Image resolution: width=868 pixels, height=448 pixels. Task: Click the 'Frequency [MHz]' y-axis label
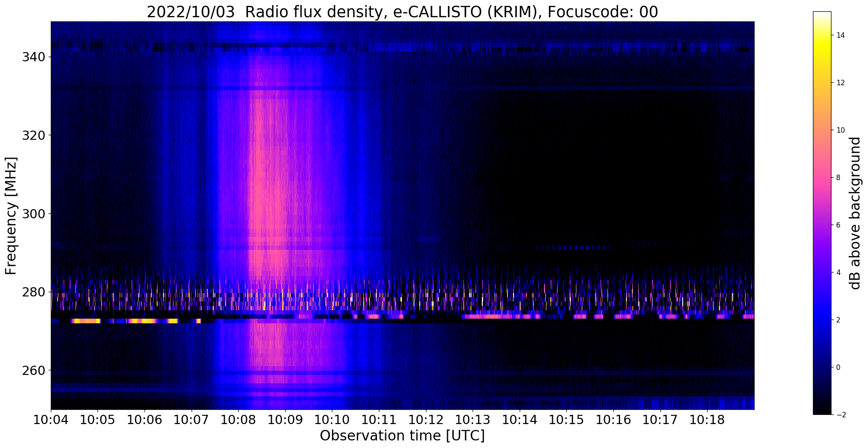11,216
